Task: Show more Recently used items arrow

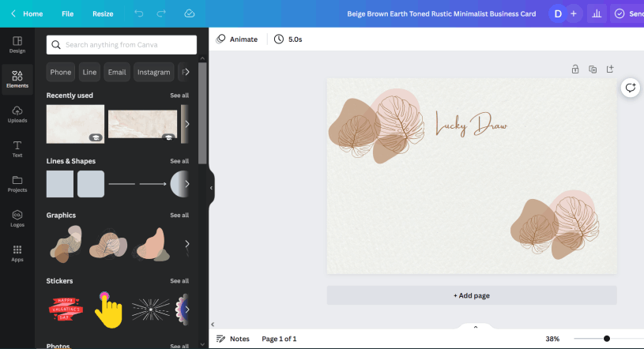Action: pyautogui.click(x=186, y=124)
